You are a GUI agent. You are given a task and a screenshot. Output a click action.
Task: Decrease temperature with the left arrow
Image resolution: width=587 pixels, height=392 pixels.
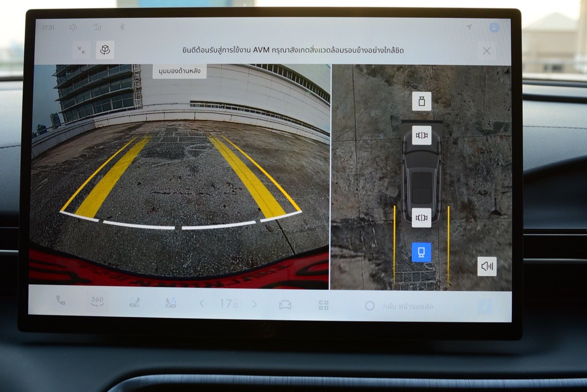point(201,304)
